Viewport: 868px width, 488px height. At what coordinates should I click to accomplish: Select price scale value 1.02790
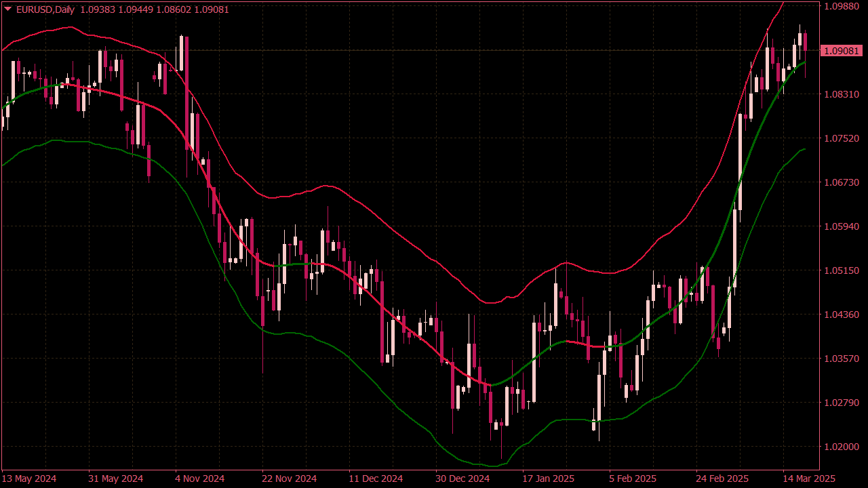coord(842,403)
